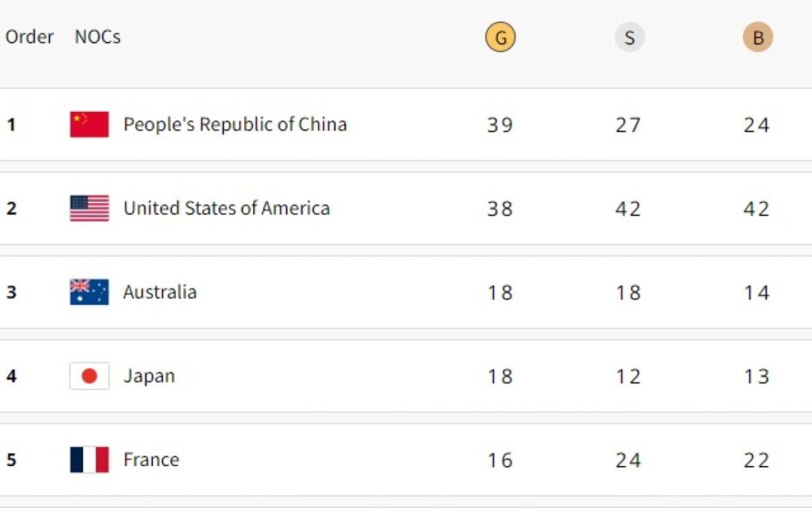Click the France flag icon
Screen dimensions: 812x508
point(89,460)
